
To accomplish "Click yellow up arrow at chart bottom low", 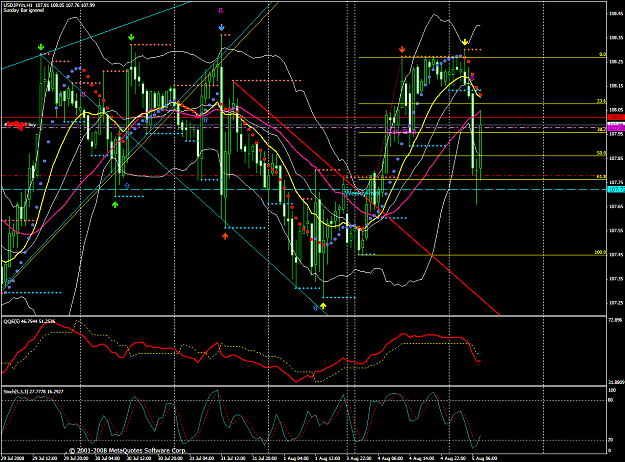I will (x=323, y=306).
